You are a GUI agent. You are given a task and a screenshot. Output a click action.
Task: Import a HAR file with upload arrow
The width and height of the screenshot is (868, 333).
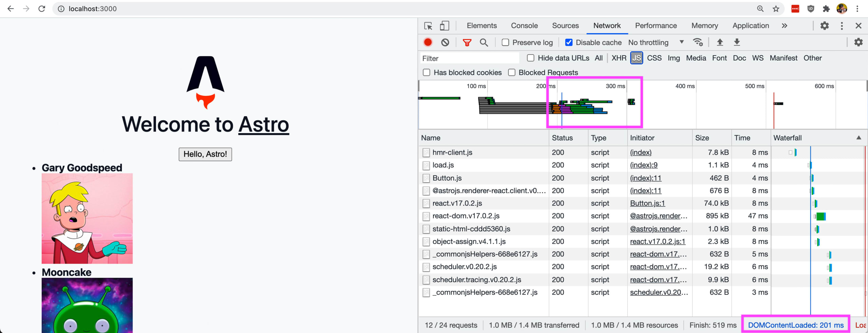tap(720, 42)
